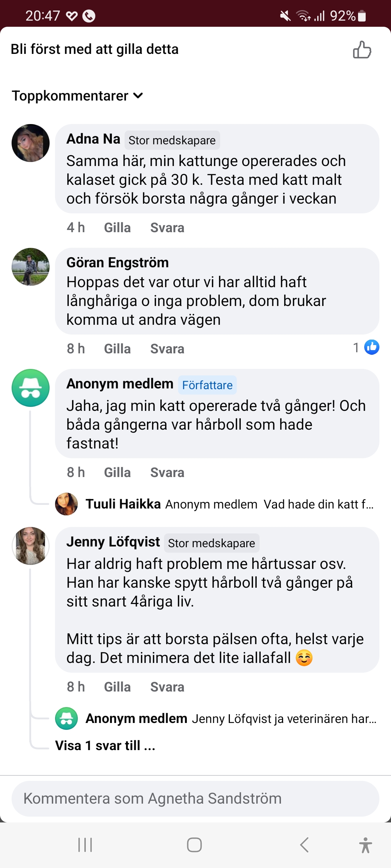Like Göran Engström's comment with Gilla
391x868 pixels.
point(117,349)
